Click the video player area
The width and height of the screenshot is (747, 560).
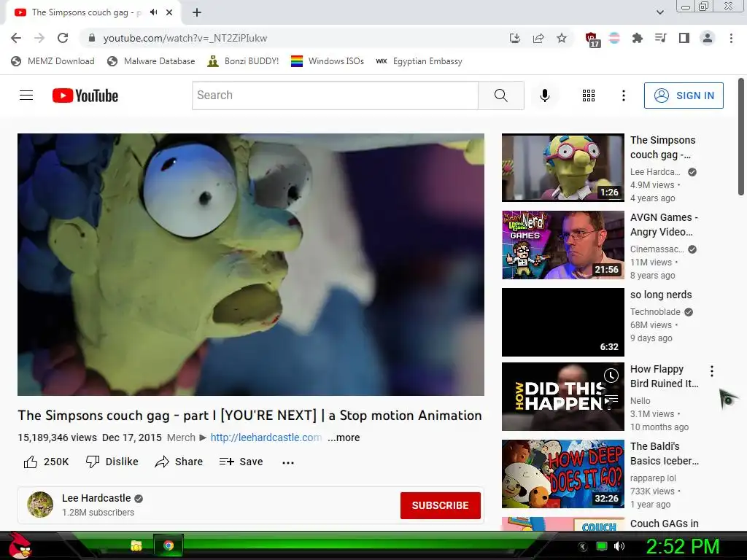251,264
